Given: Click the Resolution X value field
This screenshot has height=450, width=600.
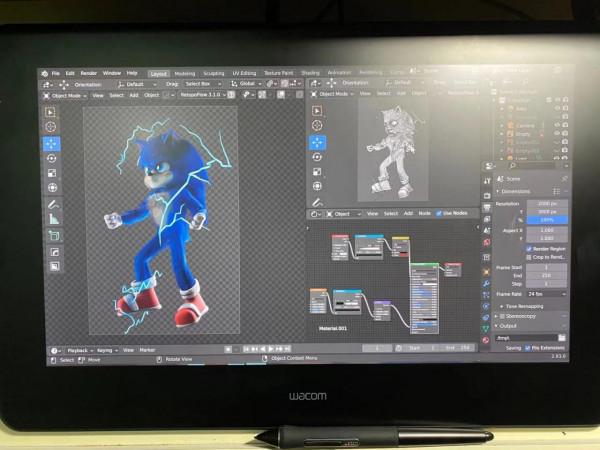Looking at the screenshot, I should [x=545, y=203].
